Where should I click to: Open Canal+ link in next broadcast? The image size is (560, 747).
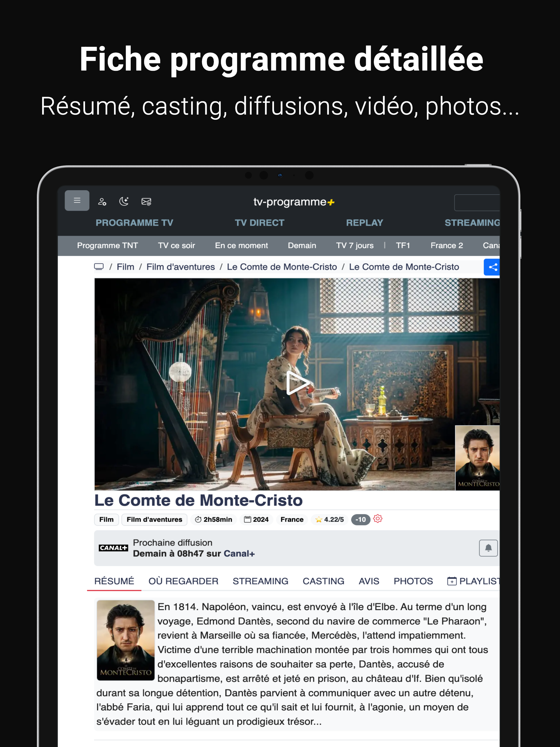coord(239,553)
